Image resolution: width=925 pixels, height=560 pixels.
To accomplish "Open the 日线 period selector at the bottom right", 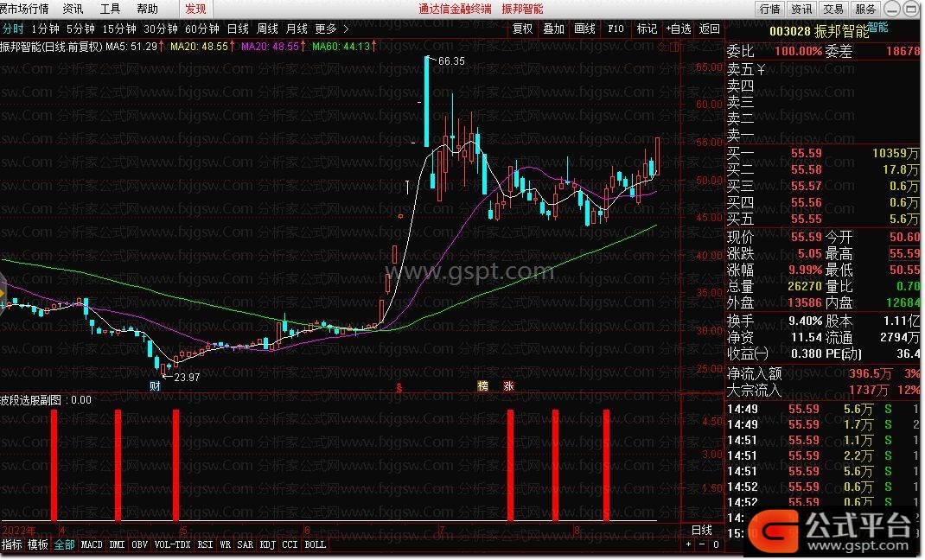I will (x=702, y=530).
